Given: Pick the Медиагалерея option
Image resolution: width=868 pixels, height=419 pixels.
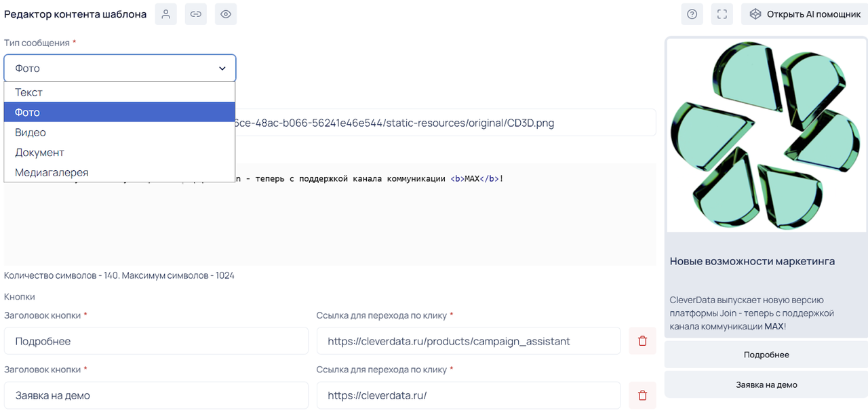Looking at the screenshot, I should pyautogui.click(x=119, y=172).
